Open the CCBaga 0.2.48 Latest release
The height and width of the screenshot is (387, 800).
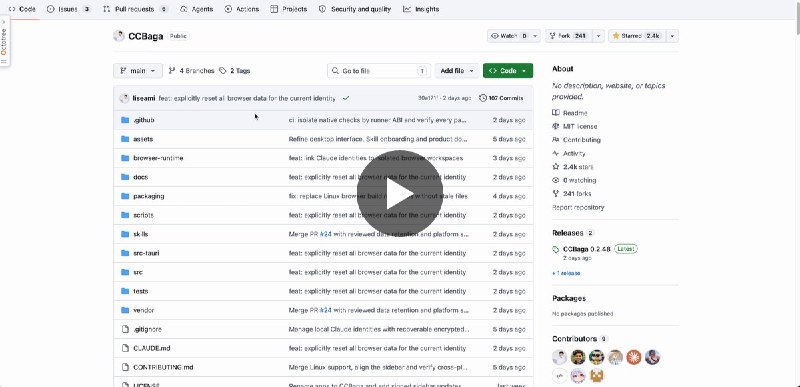point(595,252)
